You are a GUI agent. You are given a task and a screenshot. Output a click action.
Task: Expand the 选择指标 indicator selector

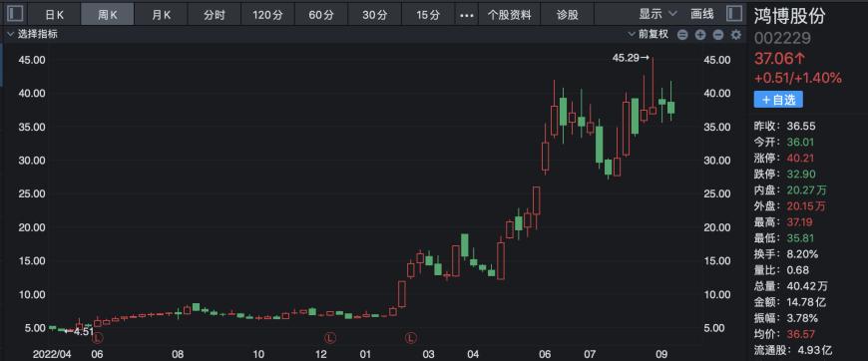33,34
